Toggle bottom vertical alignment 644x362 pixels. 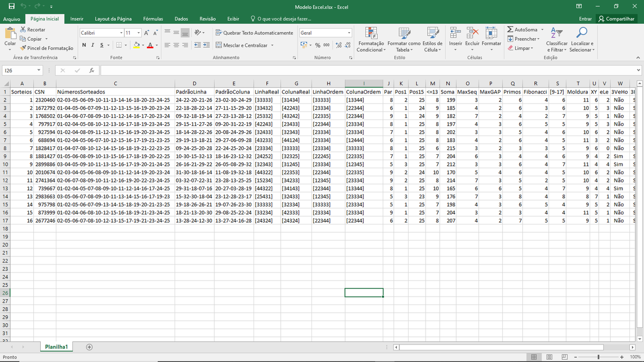(185, 33)
